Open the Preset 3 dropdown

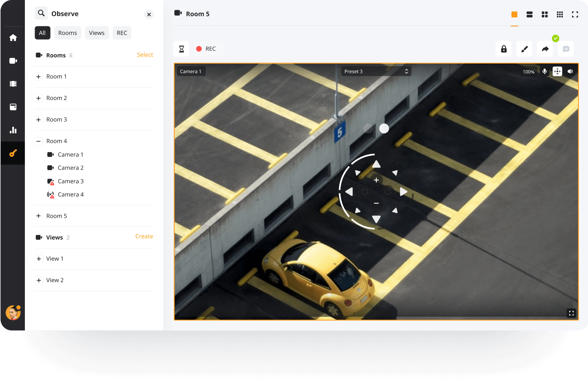(376, 71)
